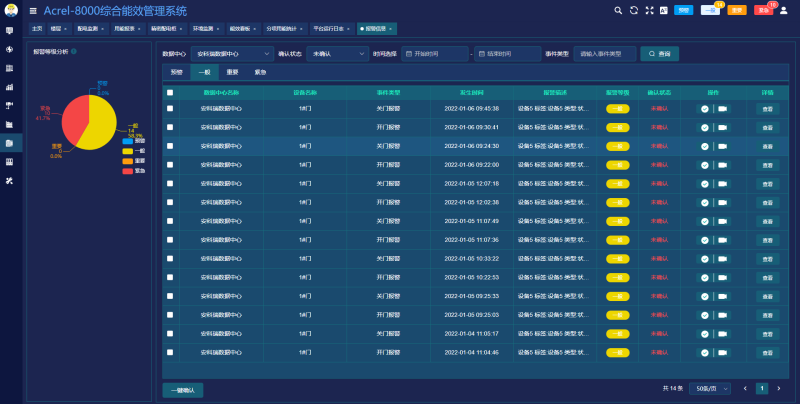Confirm the alarm at 2022-01-06 09:45:38

click(705, 109)
